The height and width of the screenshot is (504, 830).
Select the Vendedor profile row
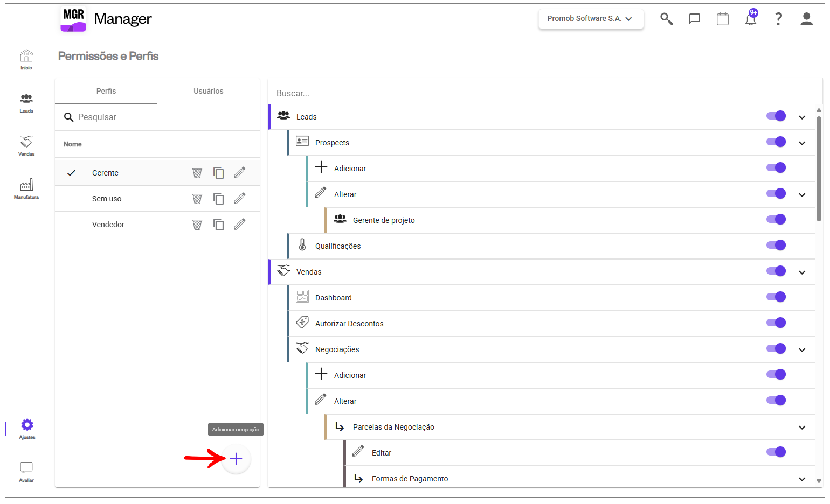click(x=108, y=225)
